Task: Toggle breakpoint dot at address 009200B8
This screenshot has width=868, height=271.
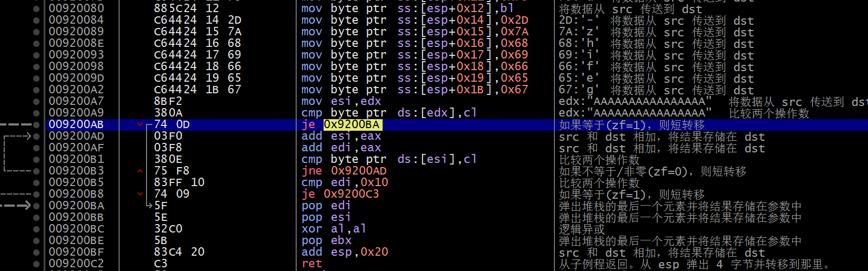Action: 36,195
